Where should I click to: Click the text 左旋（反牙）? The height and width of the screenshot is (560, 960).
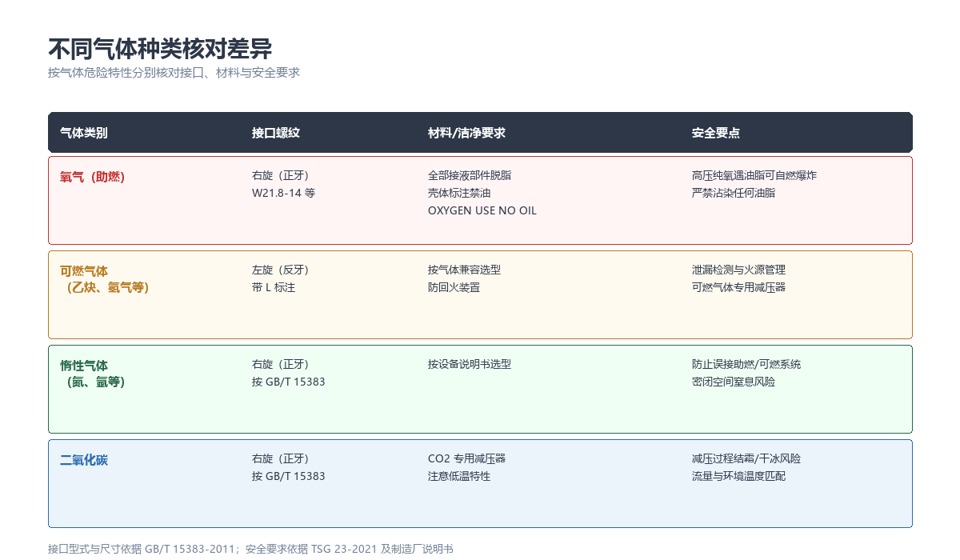click(280, 270)
